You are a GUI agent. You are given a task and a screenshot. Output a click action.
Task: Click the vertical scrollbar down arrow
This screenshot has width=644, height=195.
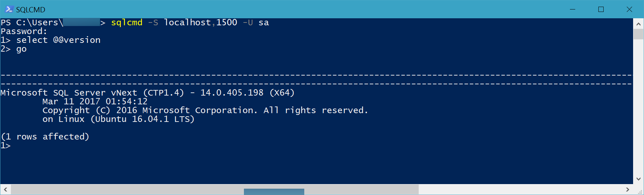coord(638,179)
